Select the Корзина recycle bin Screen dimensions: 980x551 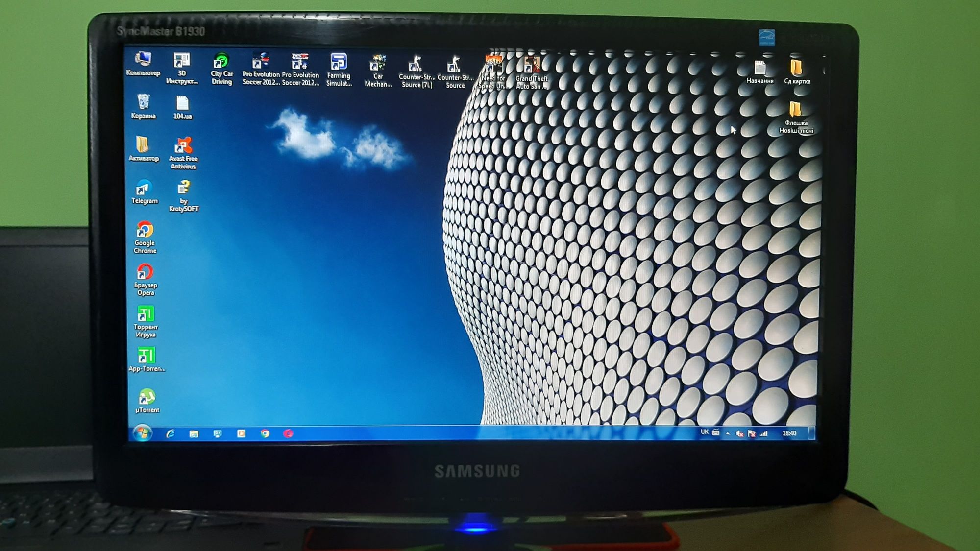click(143, 106)
